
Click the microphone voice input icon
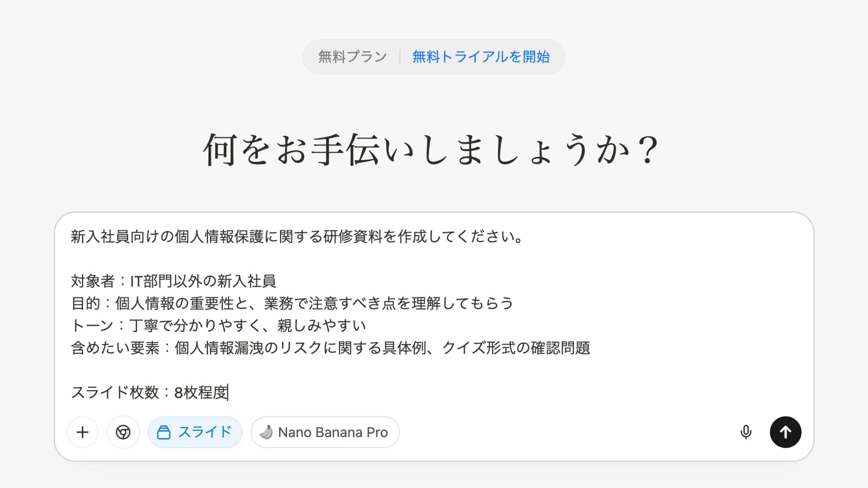tap(746, 432)
